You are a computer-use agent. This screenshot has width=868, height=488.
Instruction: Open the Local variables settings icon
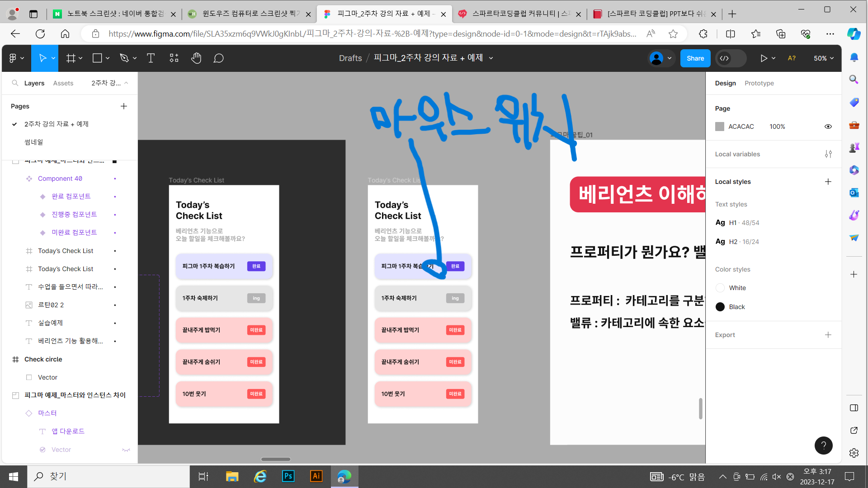tap(828, 154)
